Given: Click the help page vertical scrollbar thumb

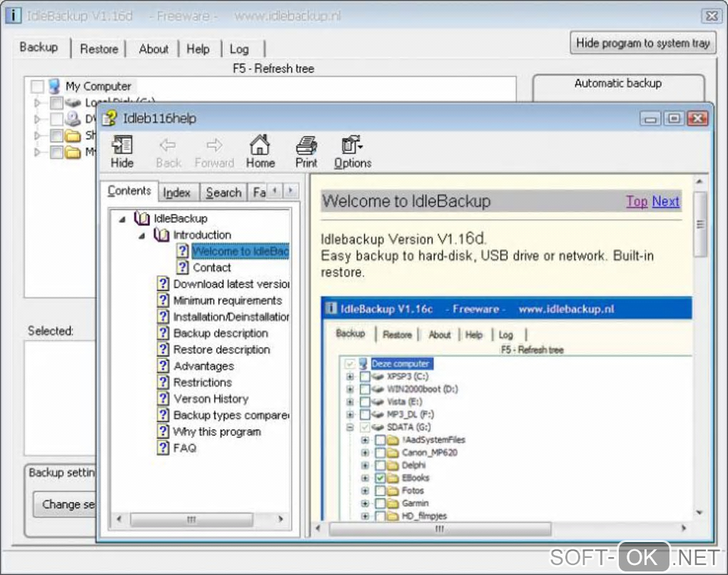Looking at the screenshot, I should pyautogui.click(x=700, y=225).
